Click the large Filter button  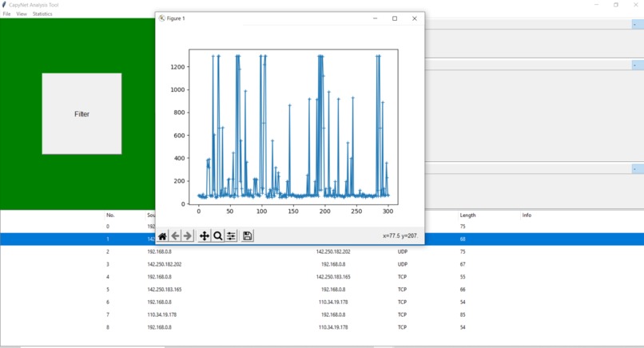[81, 113]
